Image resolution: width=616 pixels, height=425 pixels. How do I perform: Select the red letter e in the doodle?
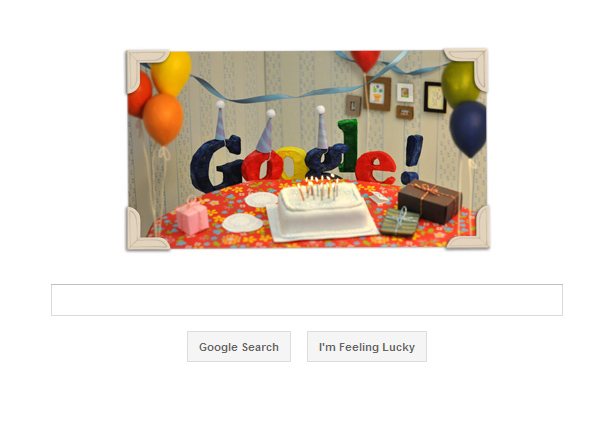coord(376,167)
